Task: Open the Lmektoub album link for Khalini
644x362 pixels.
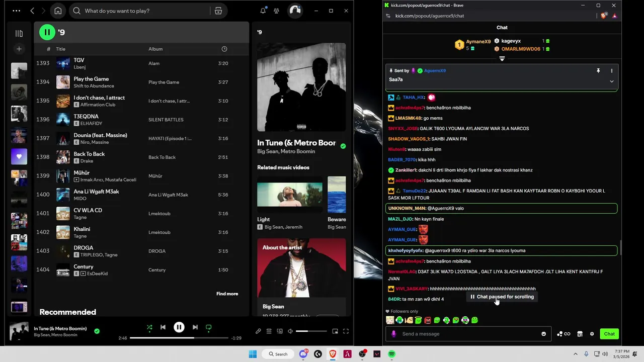Action: [159, 232]
